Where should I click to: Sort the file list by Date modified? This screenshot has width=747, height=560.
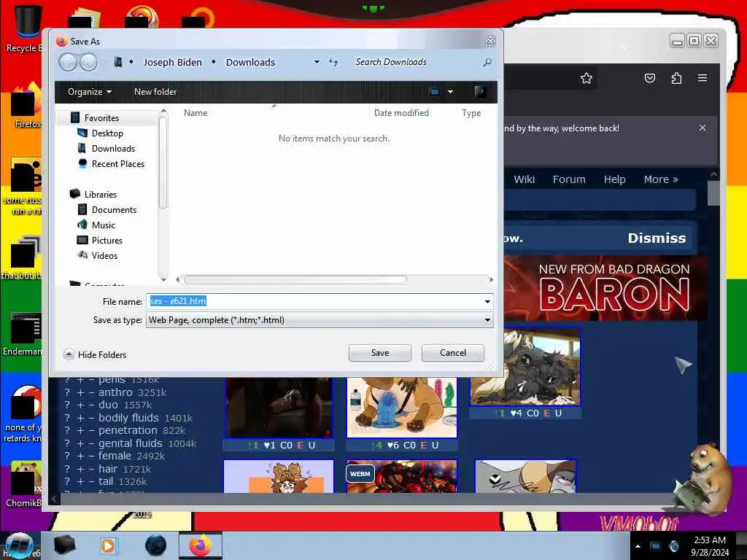tap(401, 113)
